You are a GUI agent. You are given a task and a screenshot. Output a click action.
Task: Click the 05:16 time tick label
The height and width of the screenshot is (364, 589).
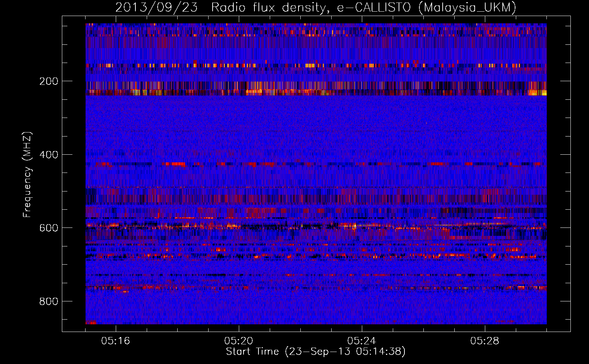point(116,341)
